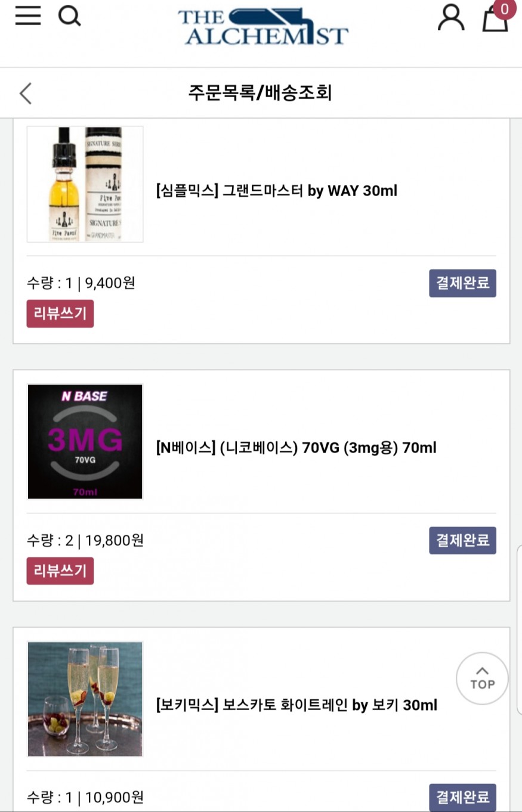View the N BASE 3MG thumbnail
This screenshot has width=522, height=812.
[x=85, y=441]
